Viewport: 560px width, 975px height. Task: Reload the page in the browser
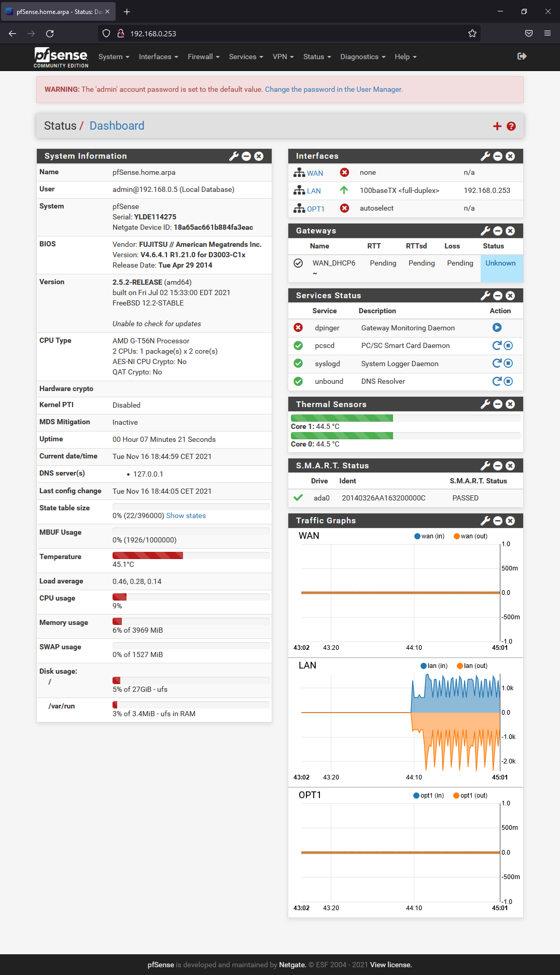coord(50,33)
